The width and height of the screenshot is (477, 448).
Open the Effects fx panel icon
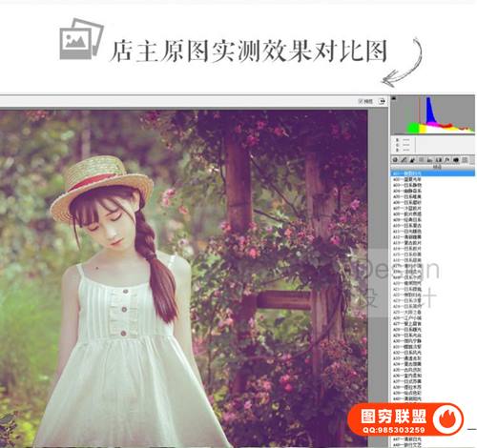pos(447,160)
